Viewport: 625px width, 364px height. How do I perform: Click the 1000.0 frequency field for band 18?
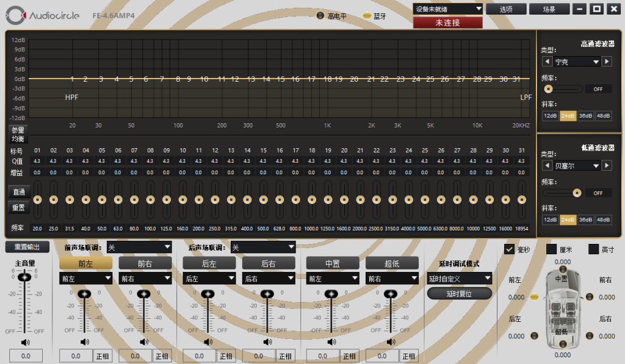coord(311,229)
